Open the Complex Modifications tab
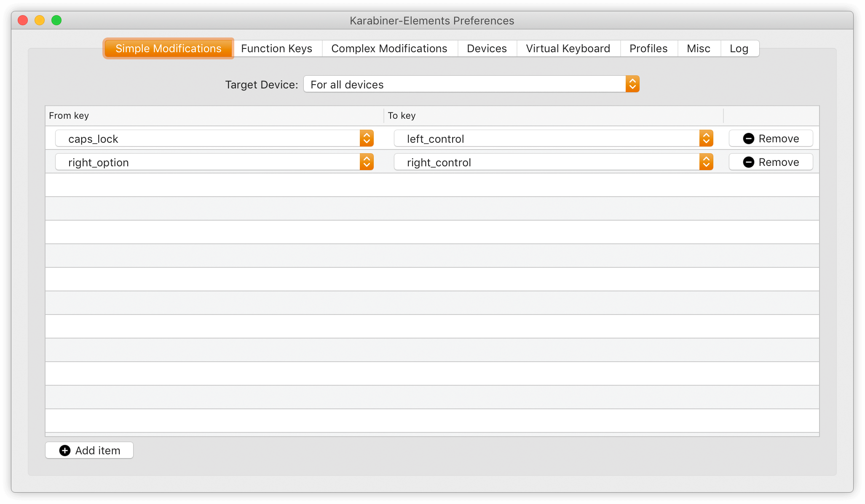Image resolution: width=865 pixels, height=504 pixels. [x=389, y=48]
